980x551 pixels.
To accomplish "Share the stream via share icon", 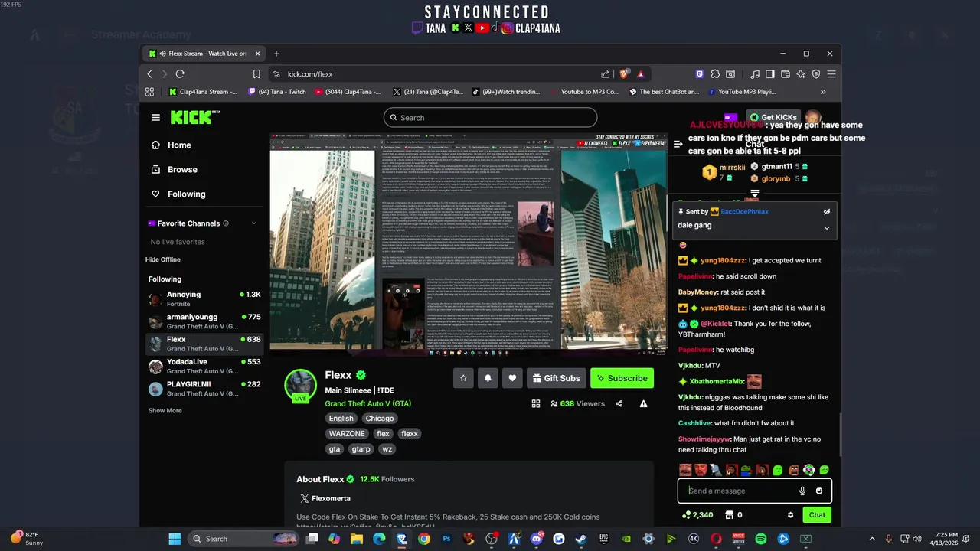I will pyautogui.click(x=619, y=403).
